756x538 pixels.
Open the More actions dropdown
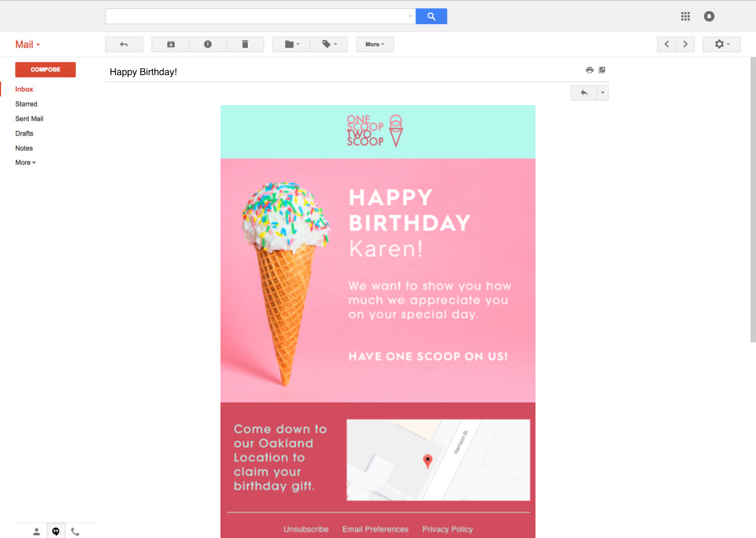[x=375, y=44]
